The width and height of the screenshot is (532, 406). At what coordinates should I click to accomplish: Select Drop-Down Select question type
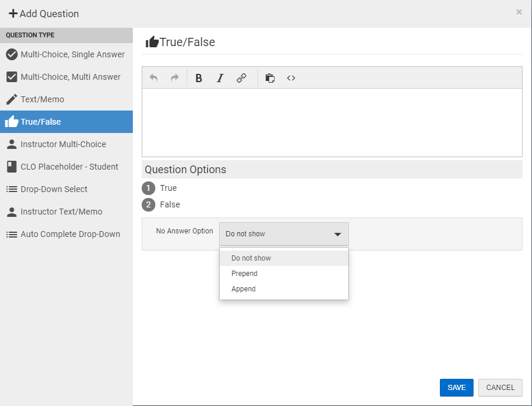(x=67, y=189)
